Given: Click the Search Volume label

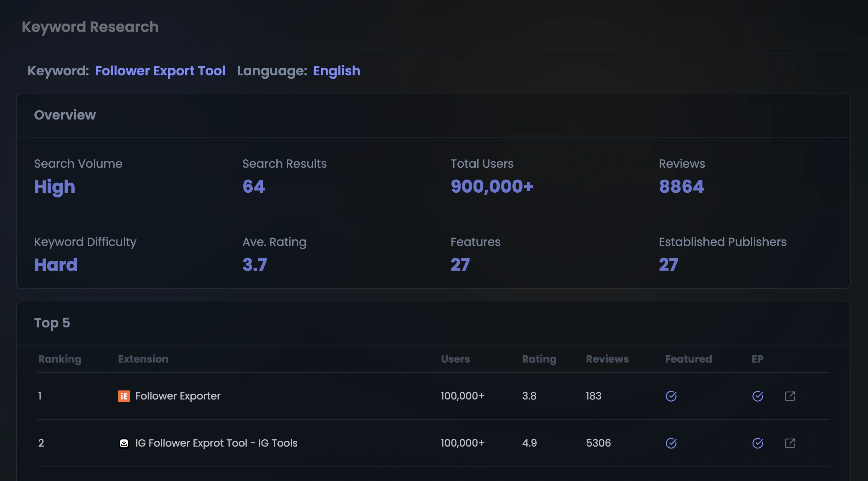Looking at the screenshot, I should coord(78,164).
